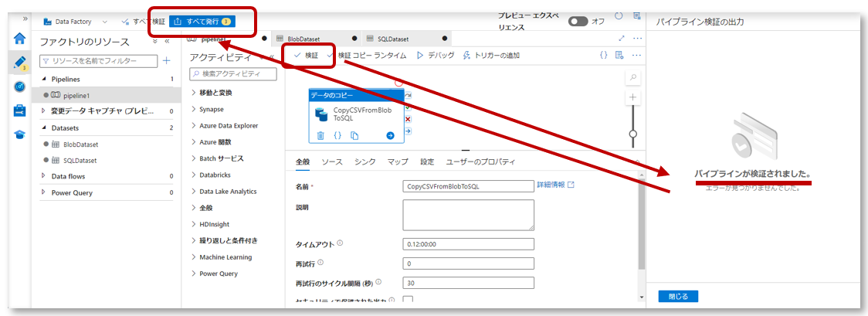Expand the left navigation with double chevron

coord(25,19)
